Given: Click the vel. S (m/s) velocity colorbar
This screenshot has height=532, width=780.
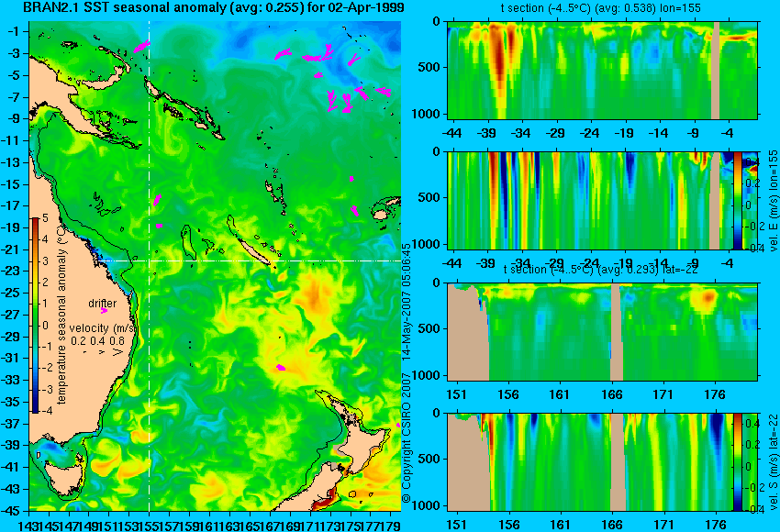Looking at the screenshot, I should tap(738, 462).
